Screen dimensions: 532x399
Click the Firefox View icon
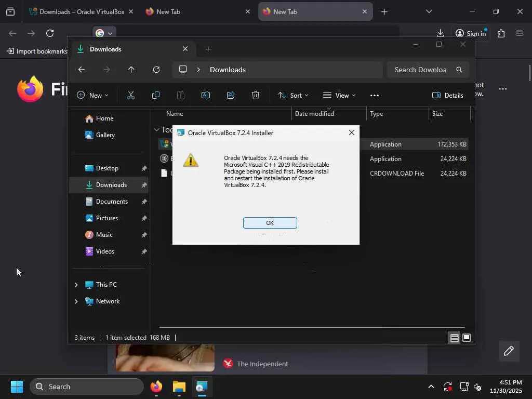coord(10,12)
